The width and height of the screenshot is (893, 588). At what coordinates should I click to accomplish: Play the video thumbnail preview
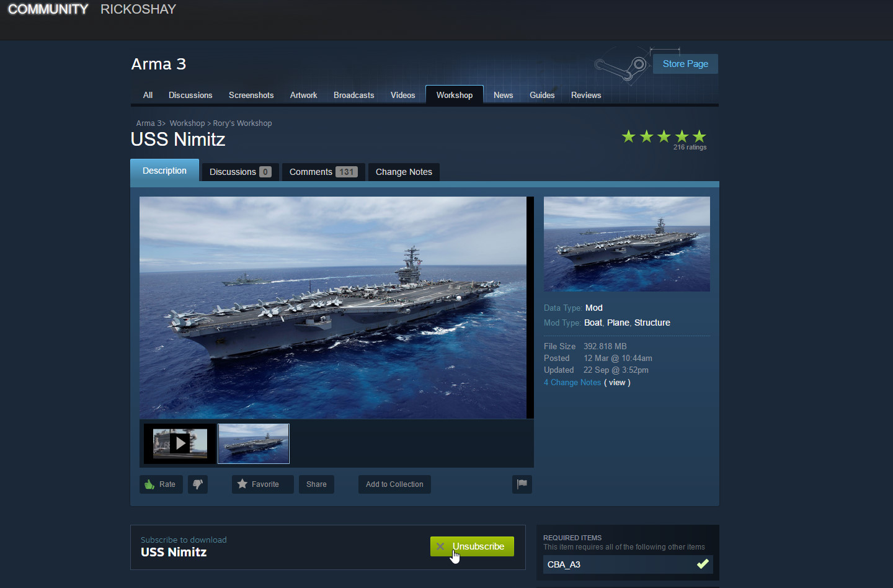[x=180, y=443]
